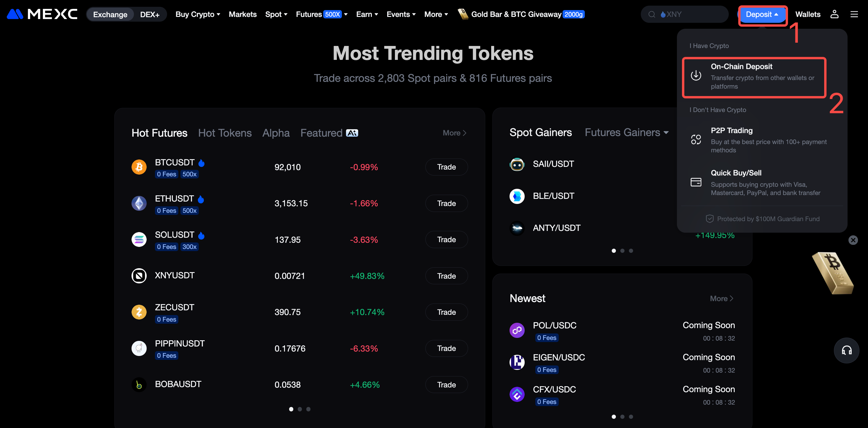868x428 pixels.
Task: Open the Markets menu item
Action: point(243,14)
